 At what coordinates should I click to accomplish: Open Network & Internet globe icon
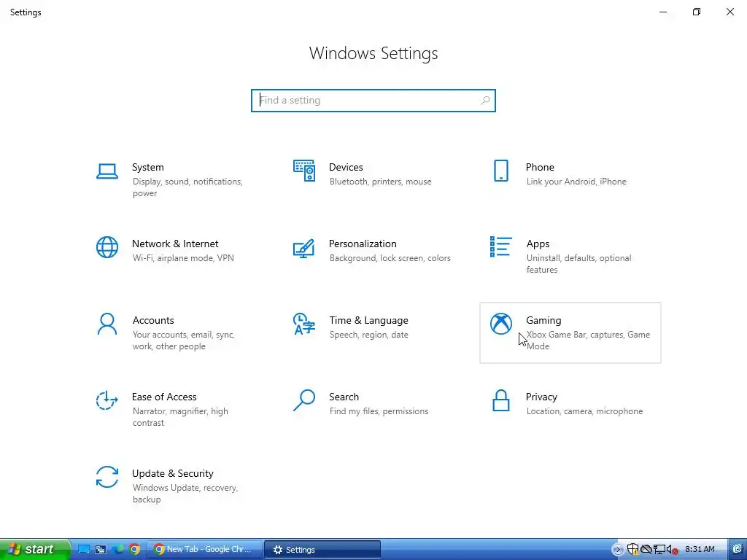click(107, 247)
